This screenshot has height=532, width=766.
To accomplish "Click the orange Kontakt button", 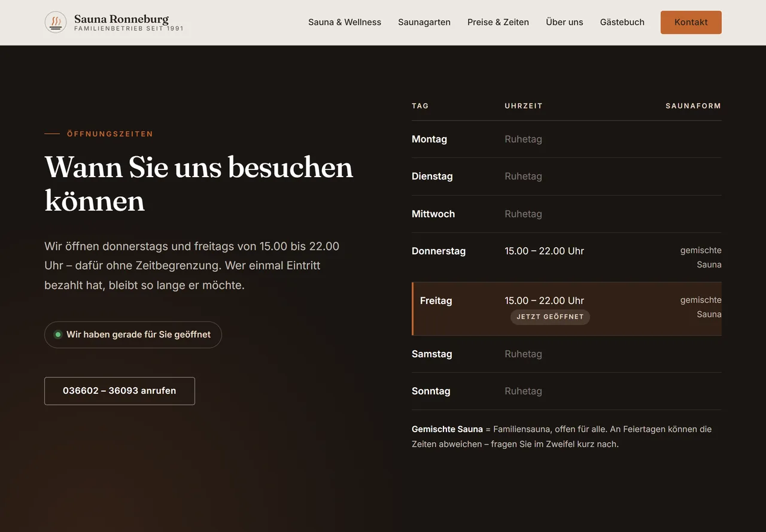I will 691,22.
